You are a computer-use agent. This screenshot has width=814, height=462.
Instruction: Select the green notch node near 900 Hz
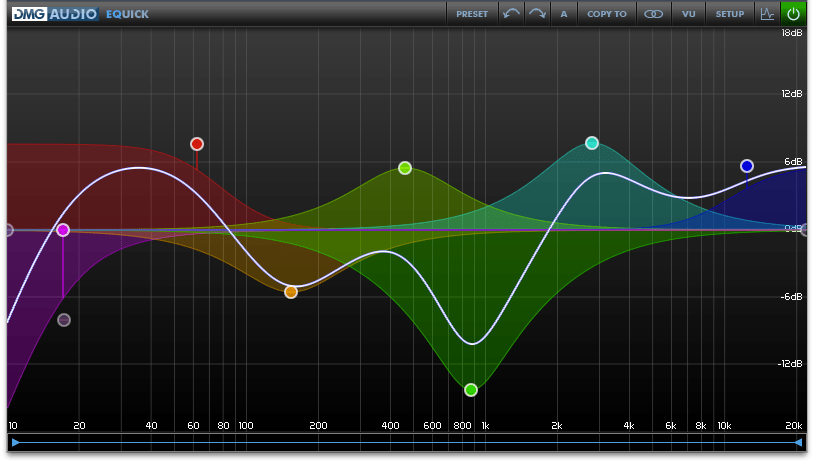pyautogui.click(x=471, y=390)
